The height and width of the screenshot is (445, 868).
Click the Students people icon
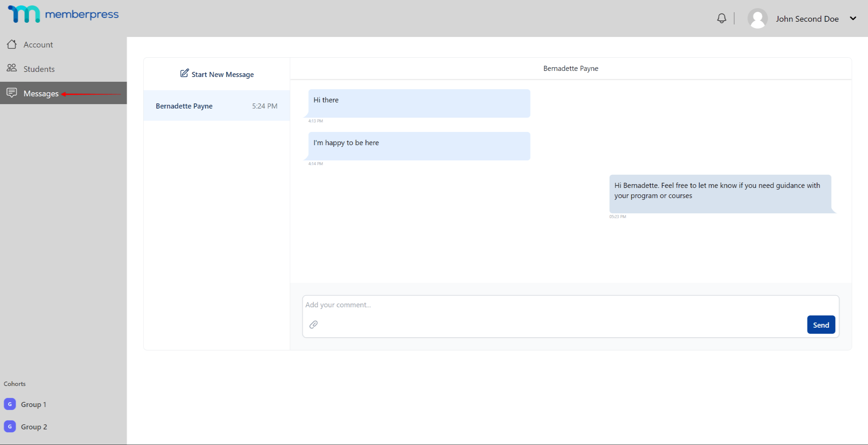[12, 68]
